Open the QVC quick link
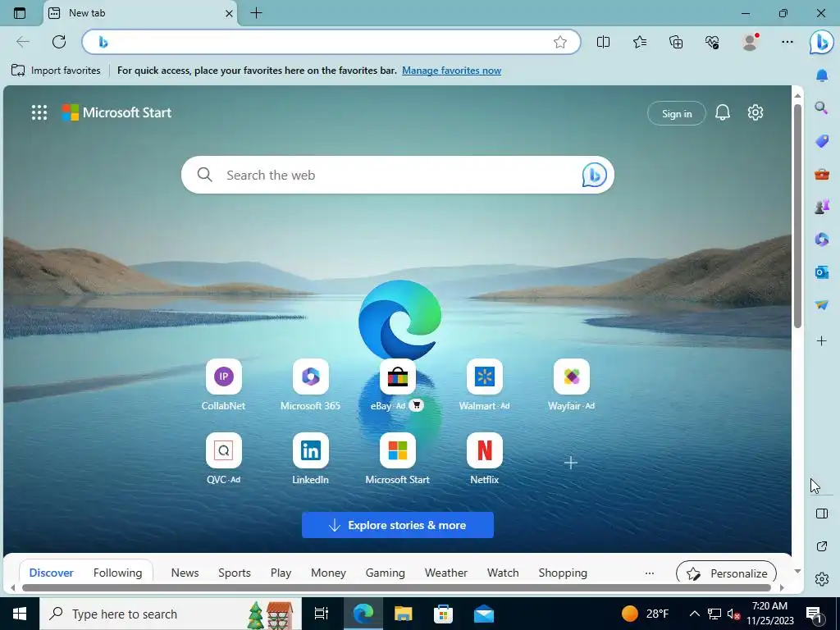Image resolution: width=840 pixels, height=630 pixels. point(223,459)
